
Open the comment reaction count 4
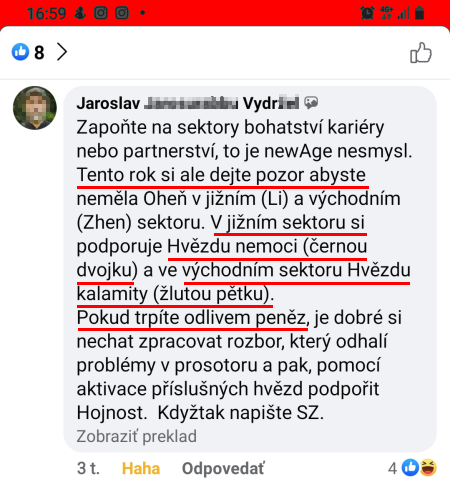tap(392, 468)
